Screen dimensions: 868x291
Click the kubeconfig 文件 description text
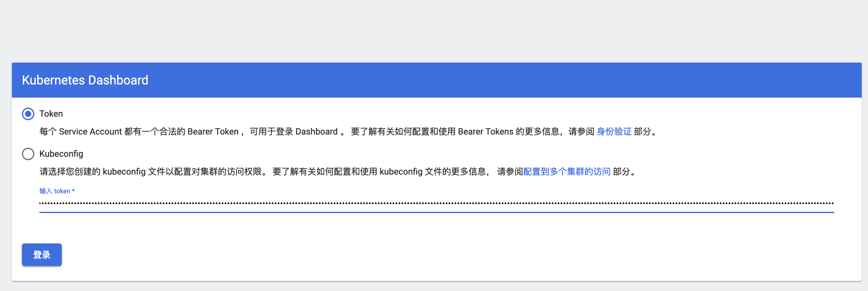[x=338, y=172]
